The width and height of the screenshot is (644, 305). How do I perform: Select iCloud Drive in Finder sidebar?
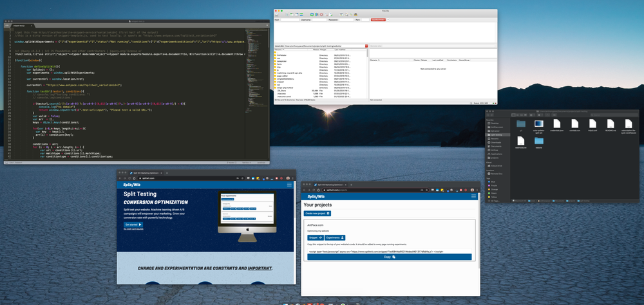tap(496, 166)
